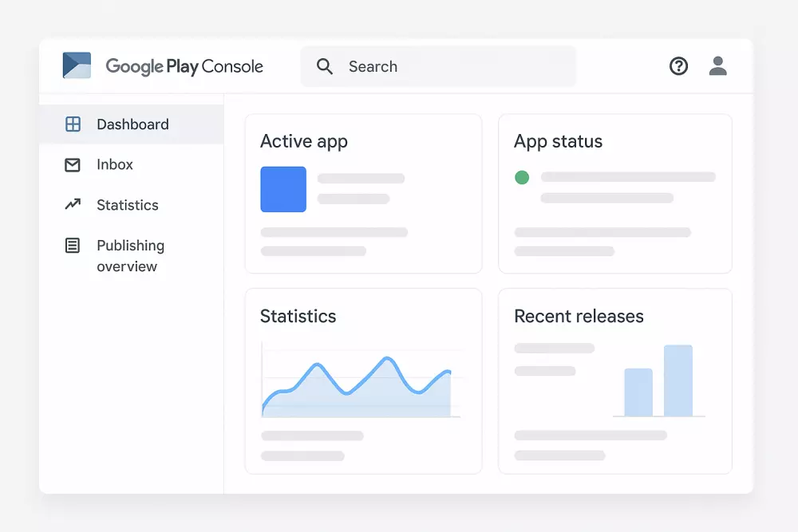
Task: Open the Inbox sidebar entry
Action: pos(116,164)
